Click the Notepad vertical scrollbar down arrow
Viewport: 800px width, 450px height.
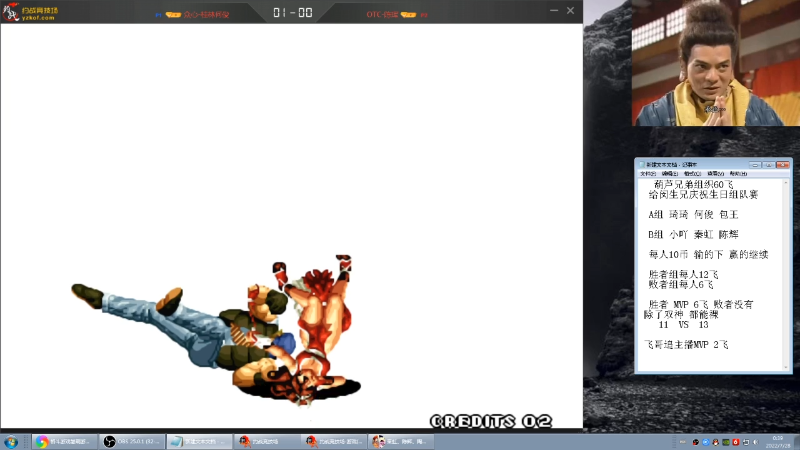(x=786, y=367)
